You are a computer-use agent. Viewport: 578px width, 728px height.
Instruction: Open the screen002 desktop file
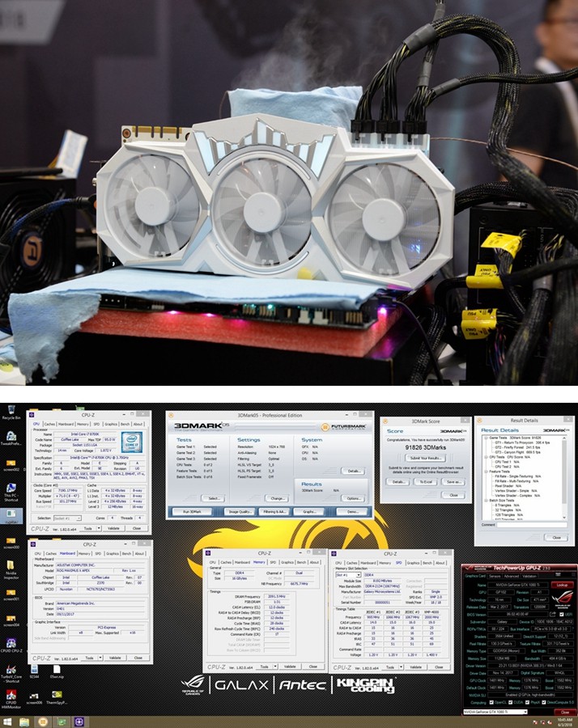(x=11, y=465)
